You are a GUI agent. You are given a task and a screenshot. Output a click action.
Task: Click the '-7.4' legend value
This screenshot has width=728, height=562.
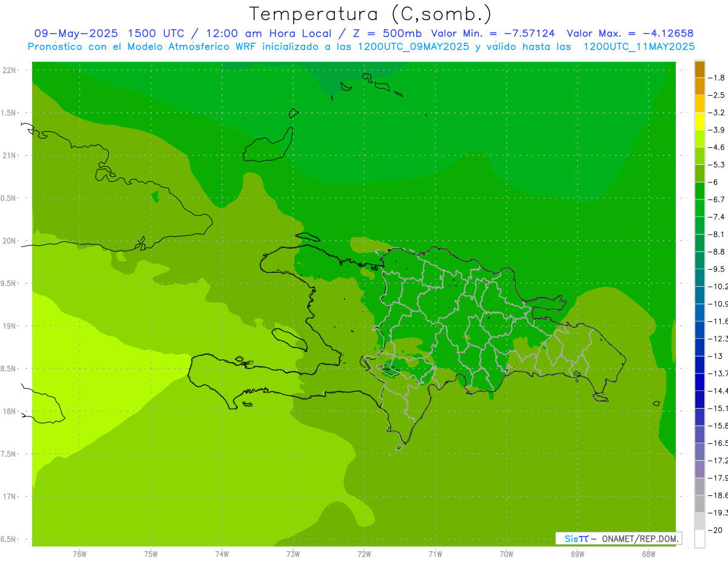717,217
